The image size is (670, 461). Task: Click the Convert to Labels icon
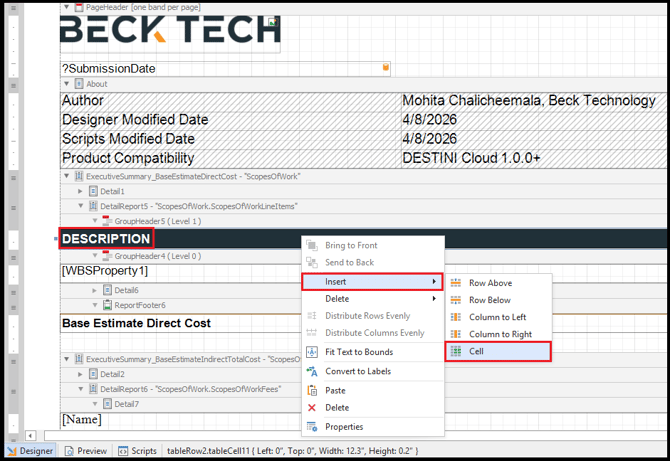click(312, 371)
